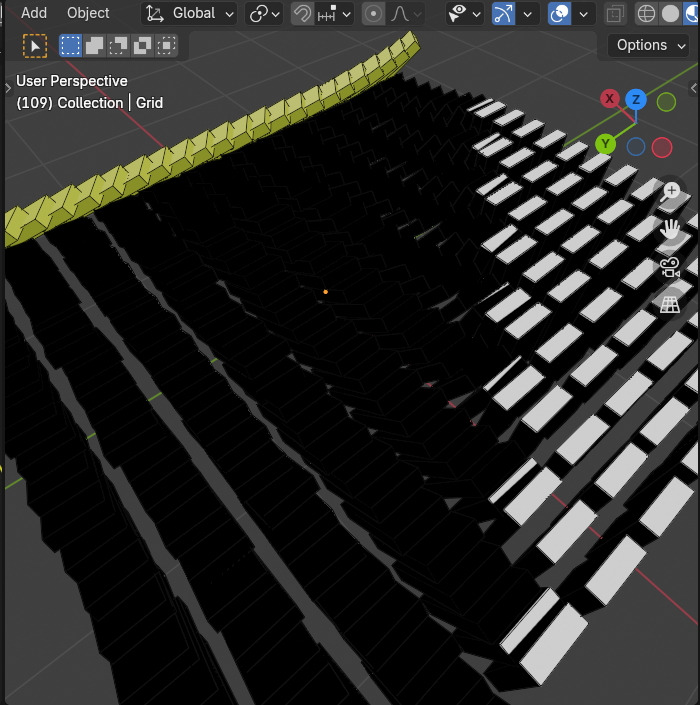Click negative Y hollow green gizmo circle
This screenshot has height=705, width=700.
coord(666,102)
